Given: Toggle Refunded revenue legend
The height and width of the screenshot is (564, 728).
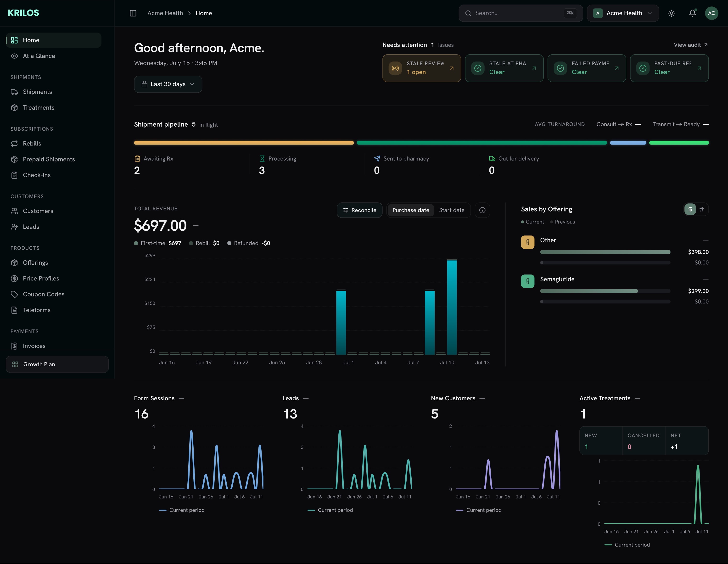Looking at the screenshot, I should pyautogui.click(x=249, y=243).
